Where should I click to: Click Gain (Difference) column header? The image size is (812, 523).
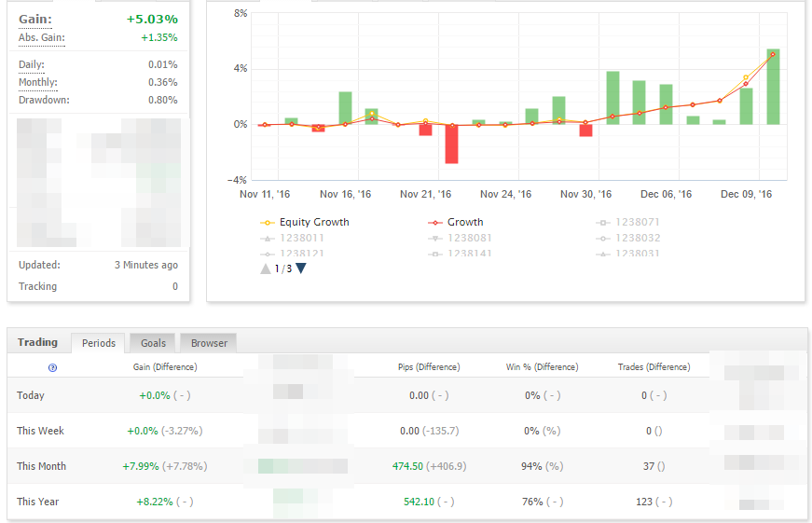(x=165, y=367)
